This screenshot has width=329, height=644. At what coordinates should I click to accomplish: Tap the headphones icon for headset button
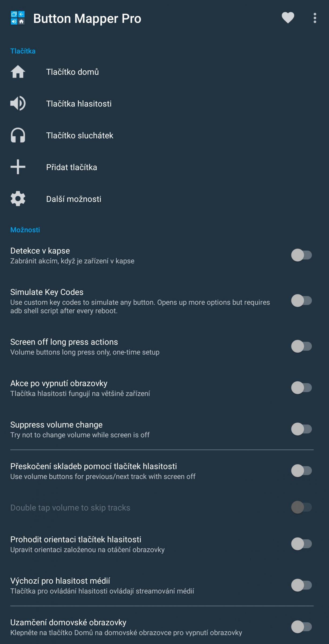18,135
